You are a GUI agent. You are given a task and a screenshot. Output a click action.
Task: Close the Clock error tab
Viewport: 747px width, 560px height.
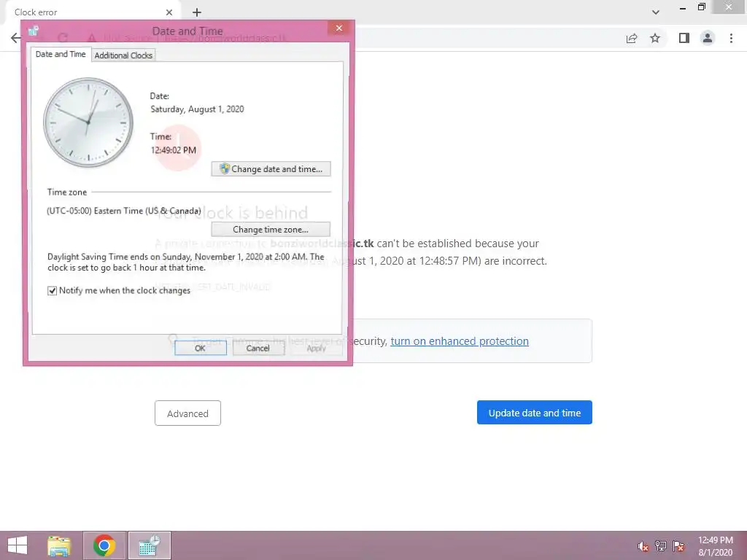[169, 12]
